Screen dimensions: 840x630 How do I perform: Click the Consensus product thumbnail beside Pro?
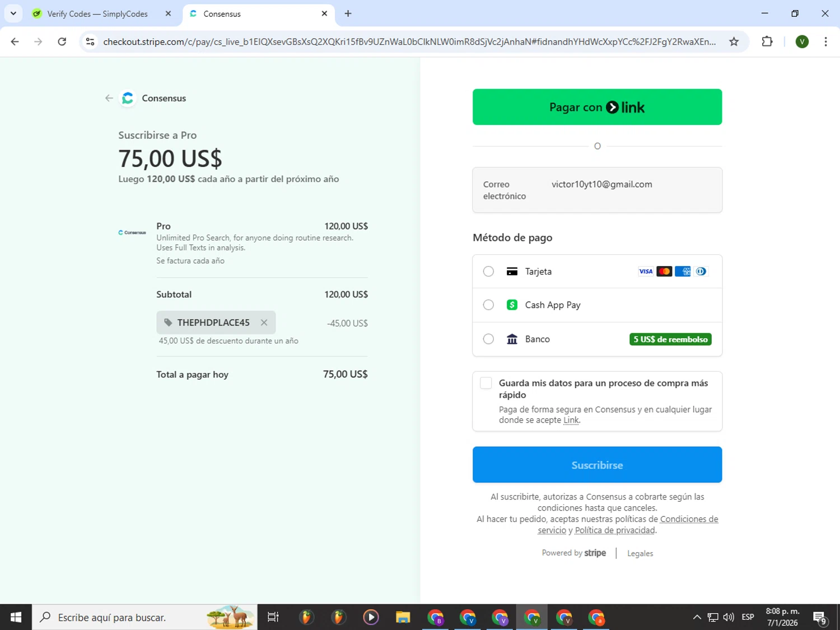coord(132,232)
